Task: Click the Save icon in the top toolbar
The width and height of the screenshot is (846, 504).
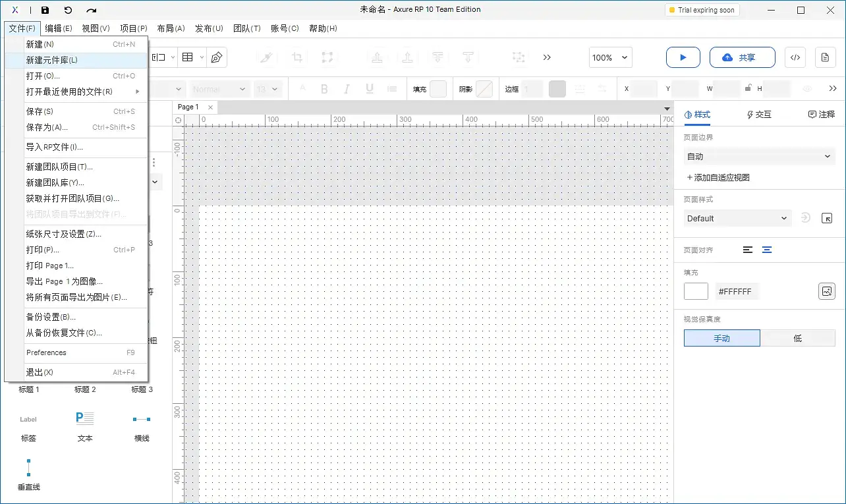Action: click(45, 9)
